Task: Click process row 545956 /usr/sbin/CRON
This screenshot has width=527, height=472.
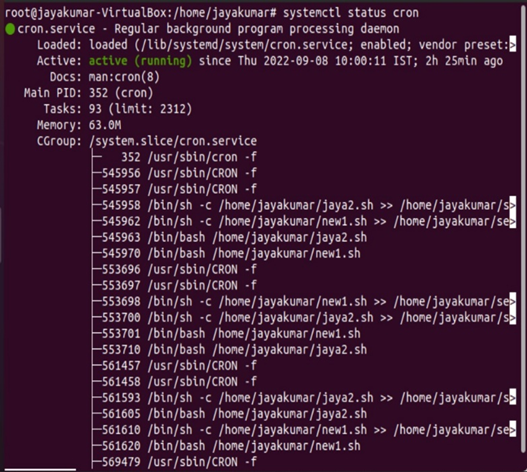Action: 179,173
